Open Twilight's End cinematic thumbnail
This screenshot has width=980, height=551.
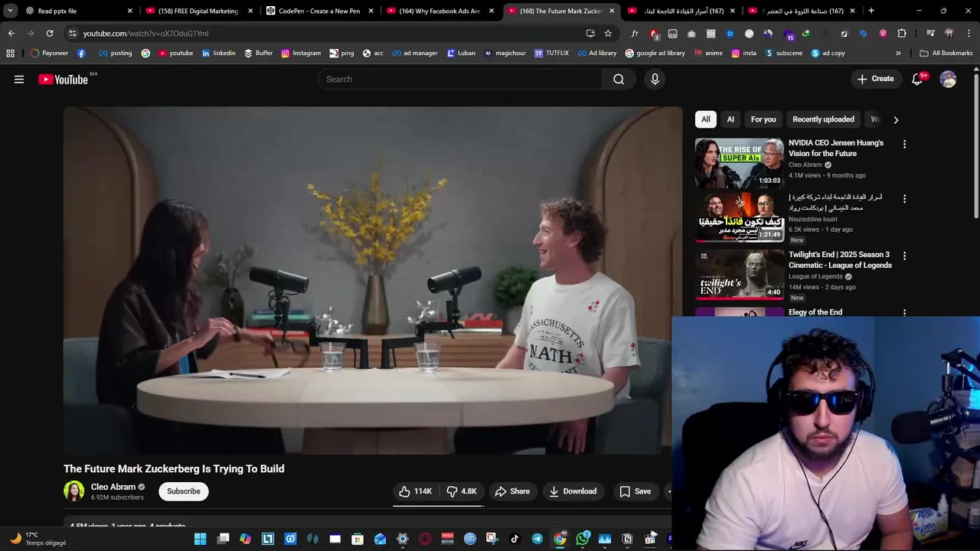coord(740,275)
